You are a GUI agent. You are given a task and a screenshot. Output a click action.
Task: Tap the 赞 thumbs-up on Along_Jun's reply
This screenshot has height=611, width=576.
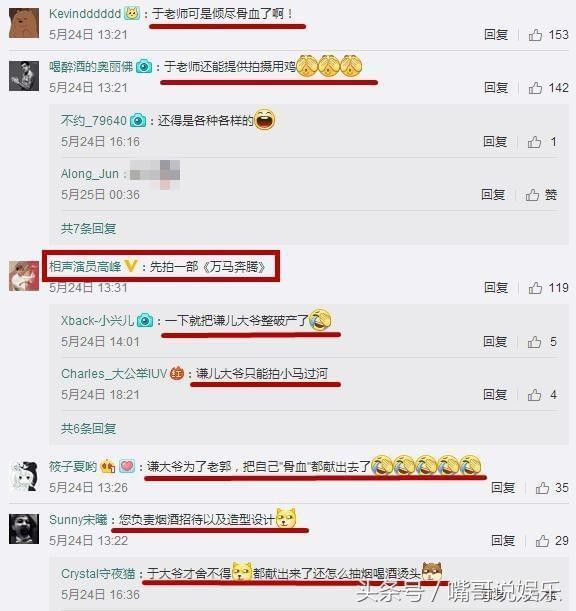(532, 195)
